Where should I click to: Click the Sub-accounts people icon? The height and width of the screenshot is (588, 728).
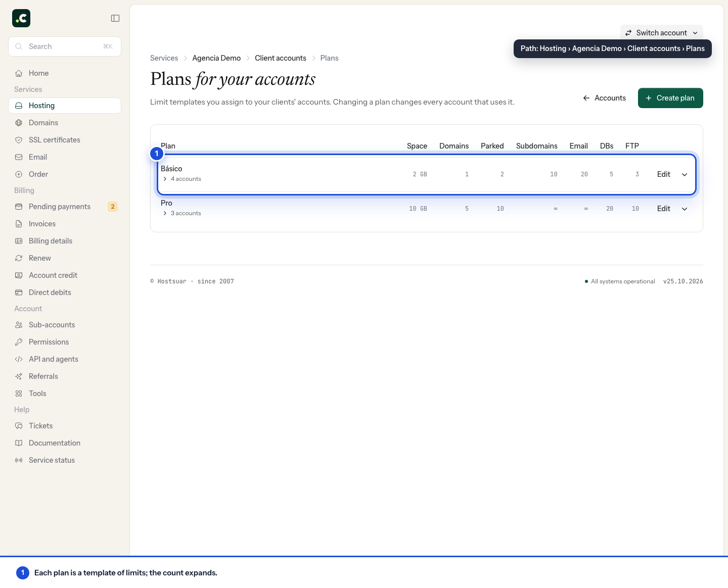19,325
